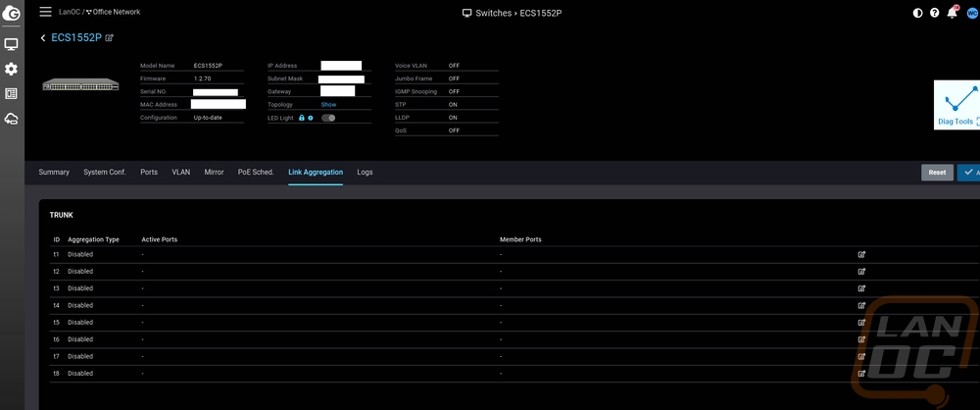This screenshot has height=410, width=980.
Task: Edit the ECS1552P device name
Action: tap(110, 37)
